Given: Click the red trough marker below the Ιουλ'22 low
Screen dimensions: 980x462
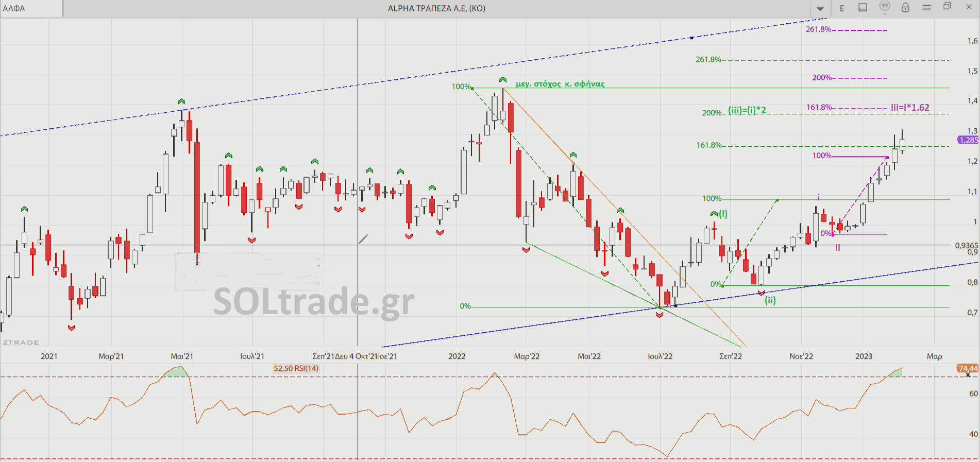Looking at the screenshot, I should (x=660, y=315).
